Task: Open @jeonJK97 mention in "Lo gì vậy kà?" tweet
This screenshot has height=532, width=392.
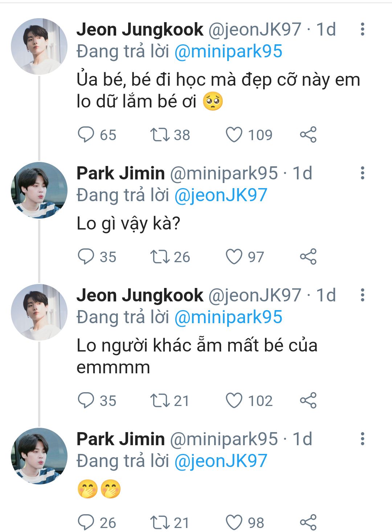Action: point(221,195)
